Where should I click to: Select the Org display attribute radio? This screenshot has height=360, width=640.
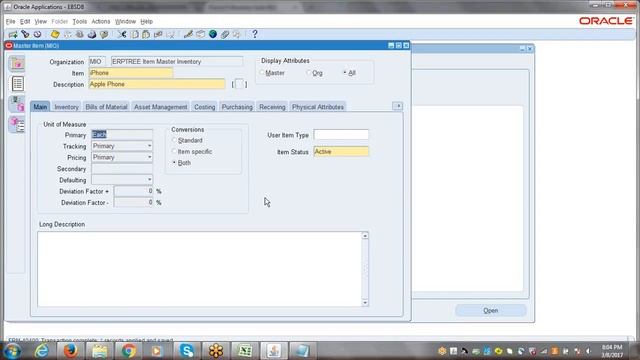pos(309,73)
